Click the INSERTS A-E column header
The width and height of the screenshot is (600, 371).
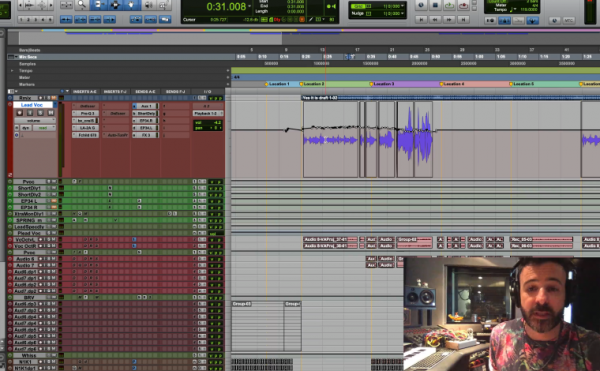coord(85,92)
